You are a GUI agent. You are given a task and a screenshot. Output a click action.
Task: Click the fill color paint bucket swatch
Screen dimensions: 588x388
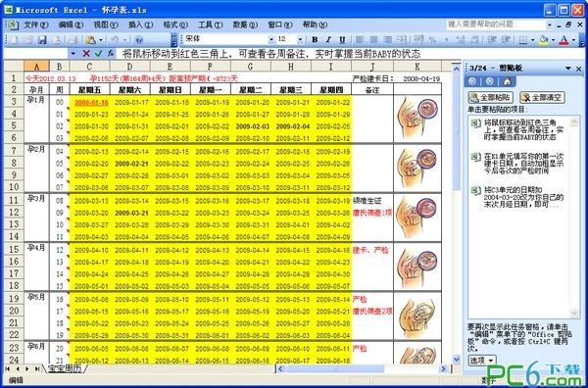coord(543,40)
